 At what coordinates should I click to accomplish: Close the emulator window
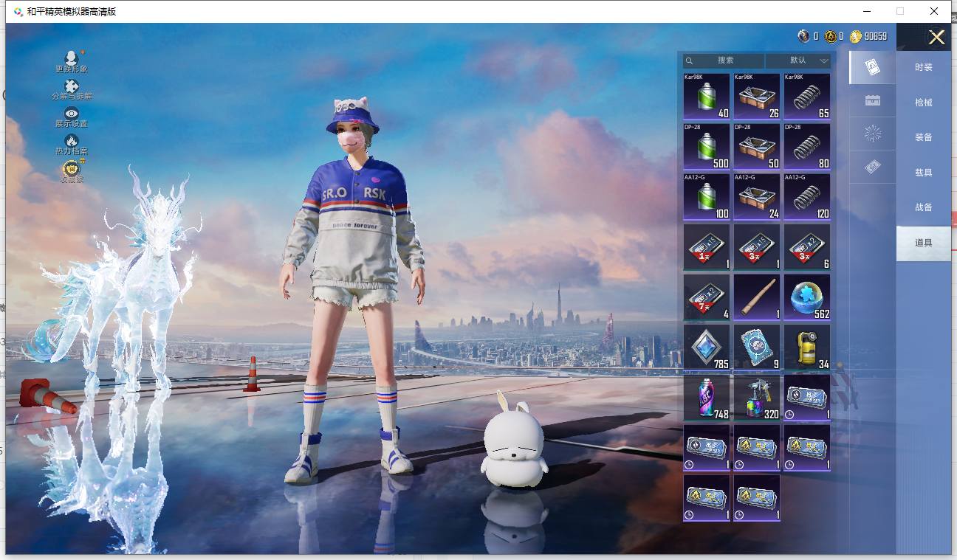(x=935, y=11)
